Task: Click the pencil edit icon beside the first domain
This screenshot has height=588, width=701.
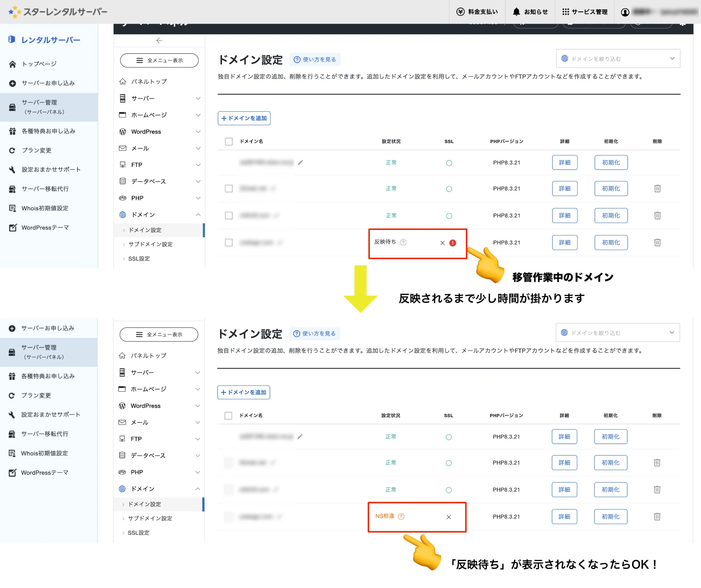Action: [x=300, y=162]
